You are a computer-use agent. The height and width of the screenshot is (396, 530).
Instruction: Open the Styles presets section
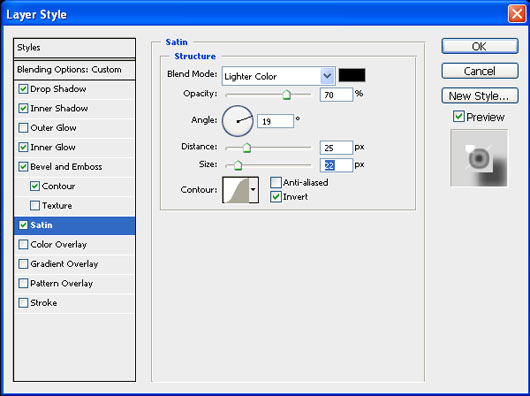click(x=74, y=48)
